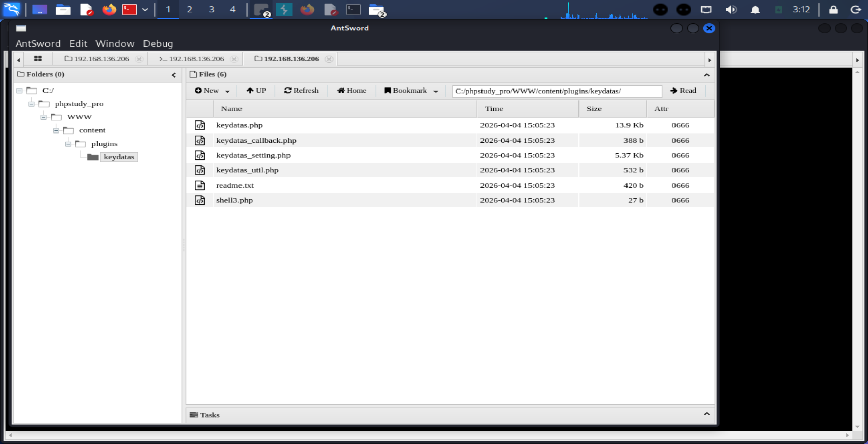This screenshot has height=444, width=868.
Task: Switch to the first 192.168.136.206 file manager tab
Action: click(x=97, y=59)
